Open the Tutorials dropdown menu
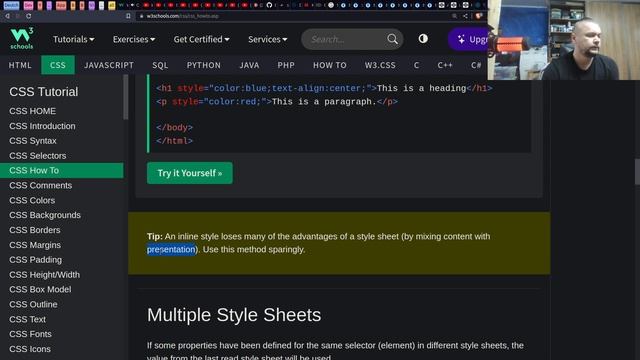 click(73, 39)
